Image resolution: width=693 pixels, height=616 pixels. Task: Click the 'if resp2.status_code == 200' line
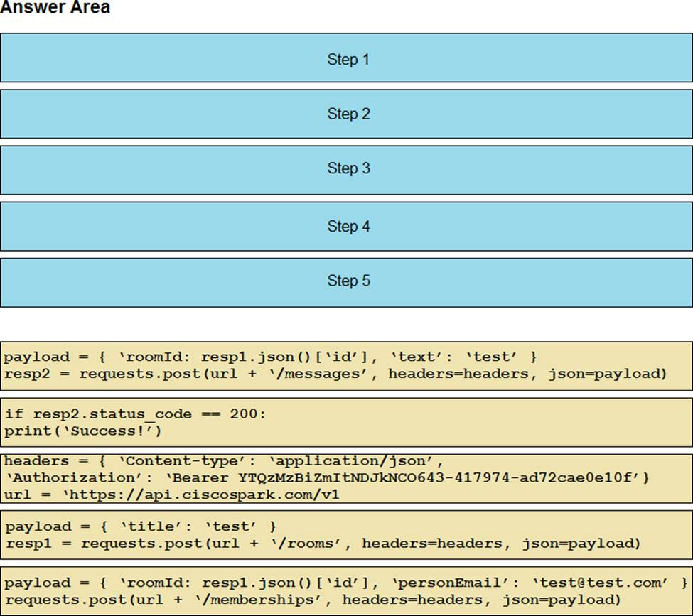point(135,414)
